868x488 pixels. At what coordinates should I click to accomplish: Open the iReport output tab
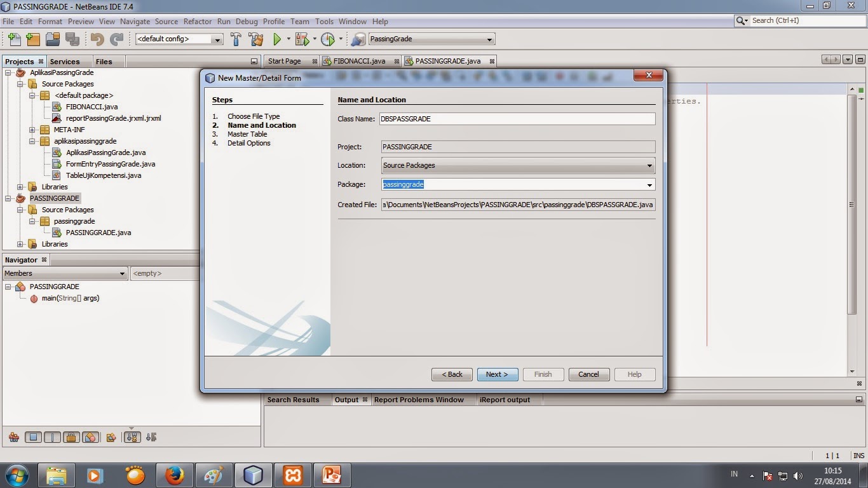click(505, 400)
